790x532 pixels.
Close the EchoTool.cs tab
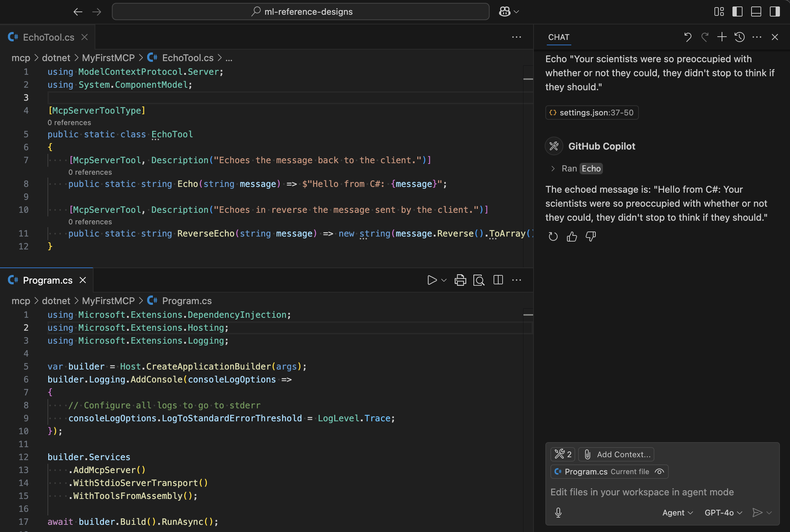(85, 37)
